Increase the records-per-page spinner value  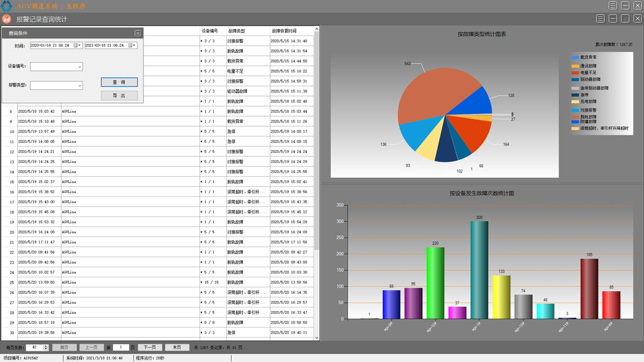46,346
